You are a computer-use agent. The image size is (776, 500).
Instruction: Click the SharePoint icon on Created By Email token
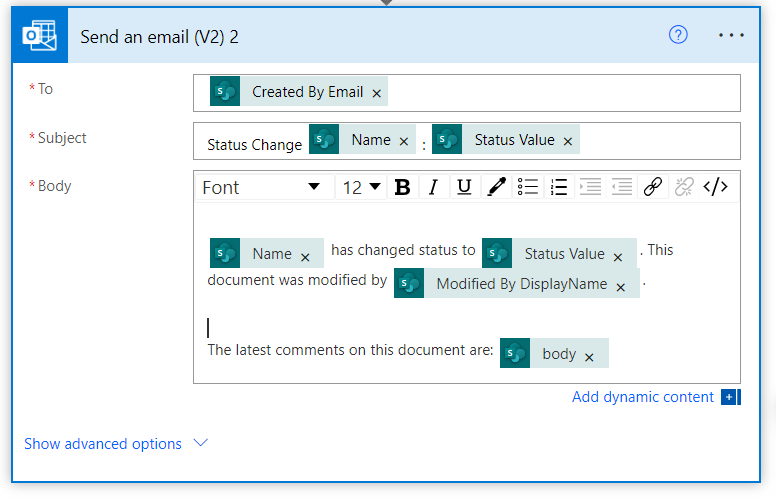point(225,91)
